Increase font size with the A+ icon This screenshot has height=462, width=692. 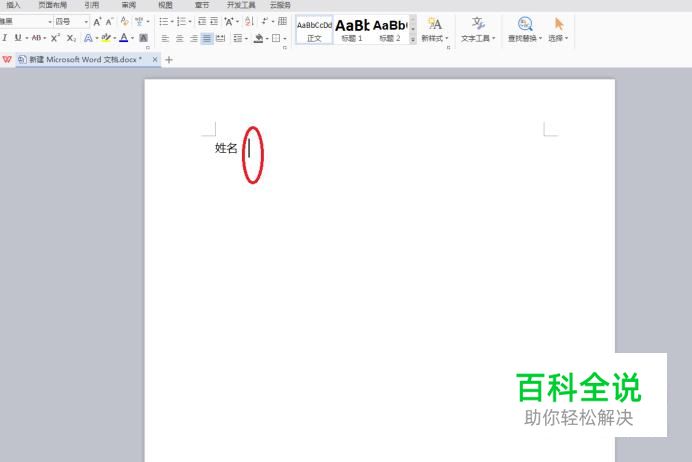click(x=97, y=21)
